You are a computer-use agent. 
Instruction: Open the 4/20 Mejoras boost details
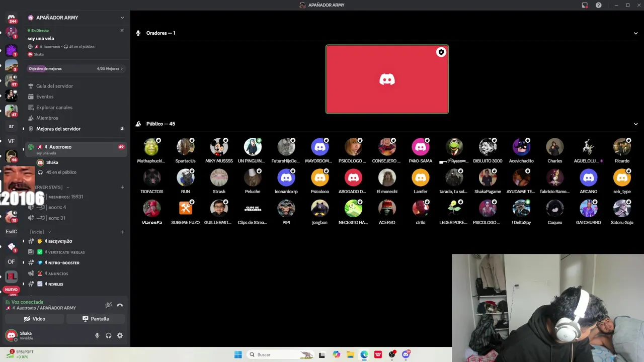coord(109,68)
